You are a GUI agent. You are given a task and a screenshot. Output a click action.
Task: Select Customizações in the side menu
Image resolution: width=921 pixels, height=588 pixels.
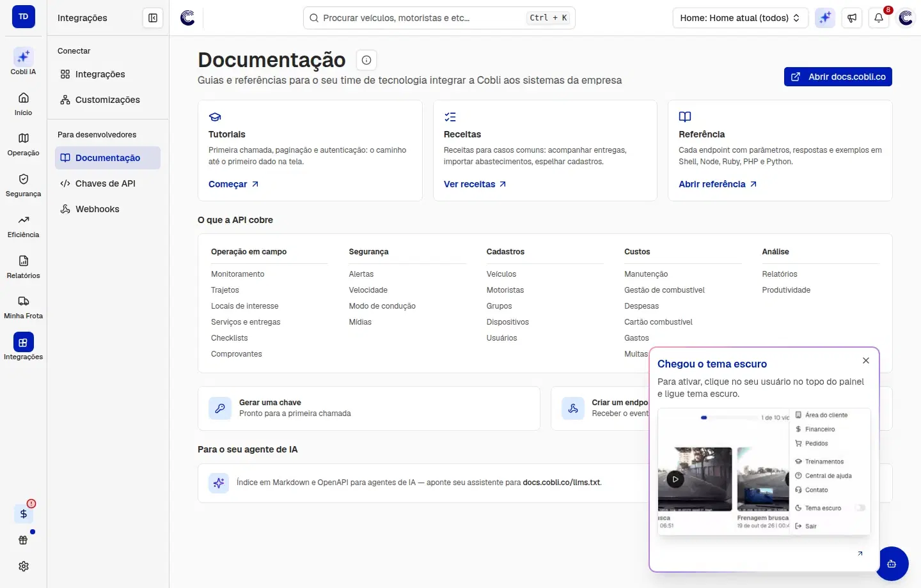point(107,100)
